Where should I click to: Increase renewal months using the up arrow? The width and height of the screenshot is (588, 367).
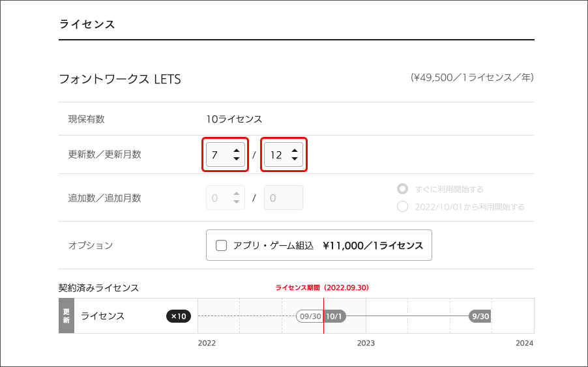[x=295, y=151]
